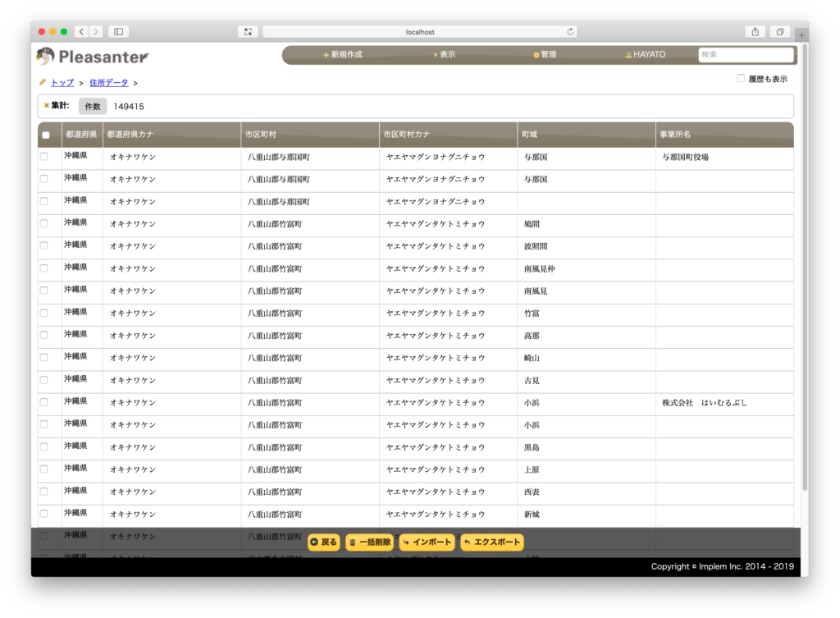Check the row with 南風見仲
The image size is (840, 618).
point(44,268)
